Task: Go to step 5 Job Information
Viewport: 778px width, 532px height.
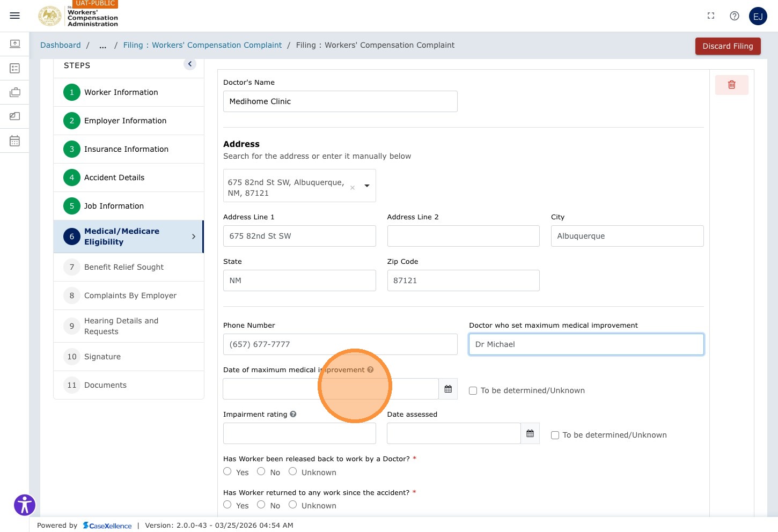Action: [x=129, y=206]
